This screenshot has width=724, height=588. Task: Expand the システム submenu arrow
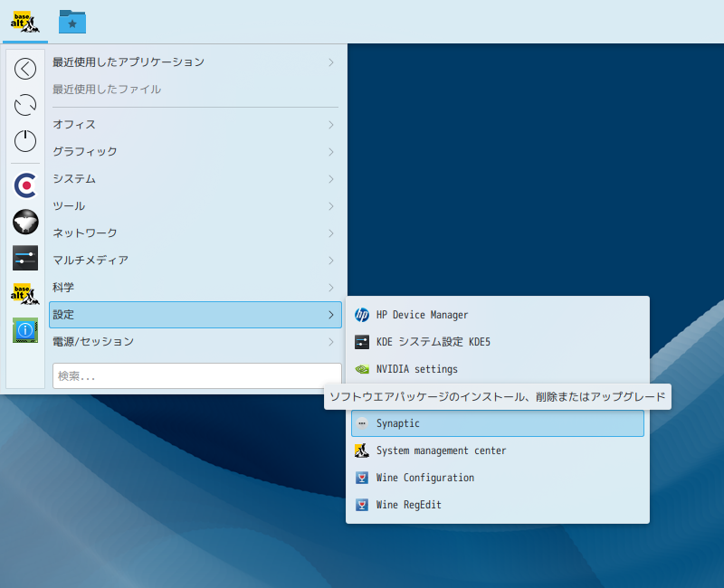click(x=331, y=179)
